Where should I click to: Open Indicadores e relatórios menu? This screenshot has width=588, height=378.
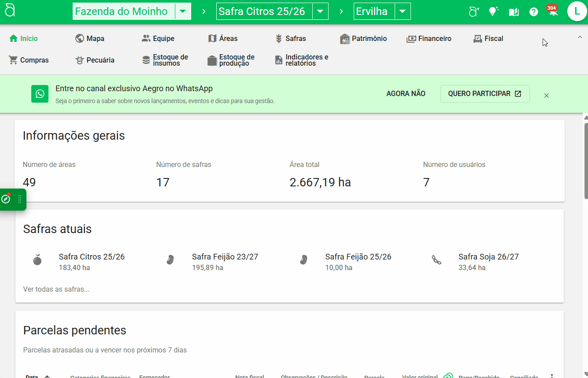[301, 60]
